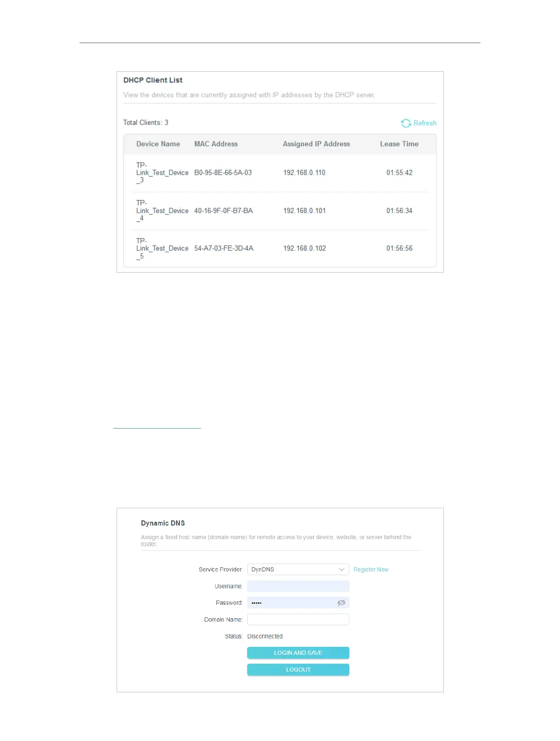Click MAC address 54-A7-03-FE-3D-4A

(x=224, y=248)
